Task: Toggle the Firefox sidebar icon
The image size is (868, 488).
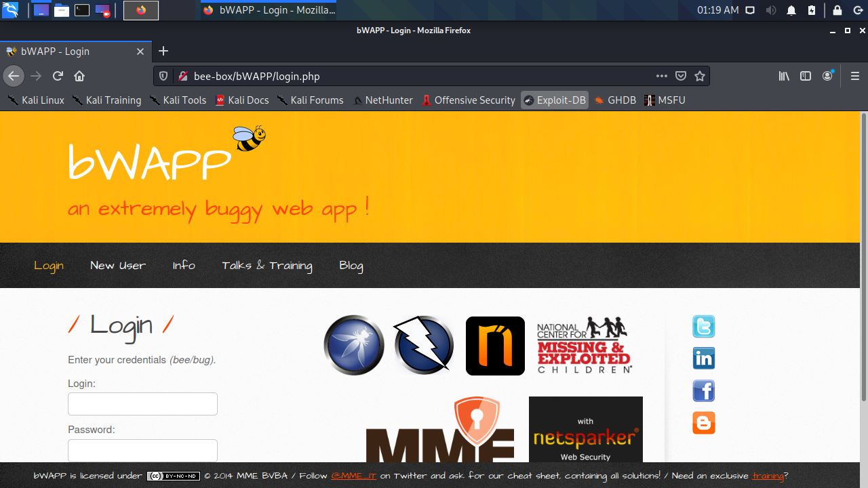Action: 806,76
